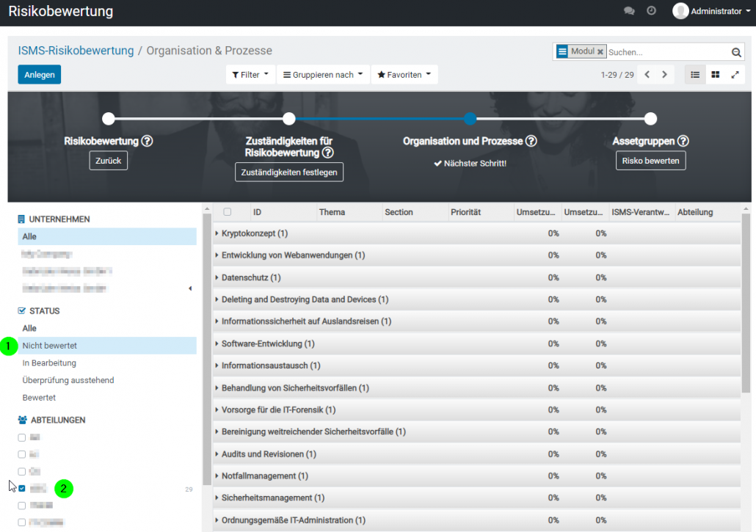The height and width of the screenshot is (532, 756).
Task: Click the expand fullscreen view icon
Action: pyautogui.click(x=735, y=75)
